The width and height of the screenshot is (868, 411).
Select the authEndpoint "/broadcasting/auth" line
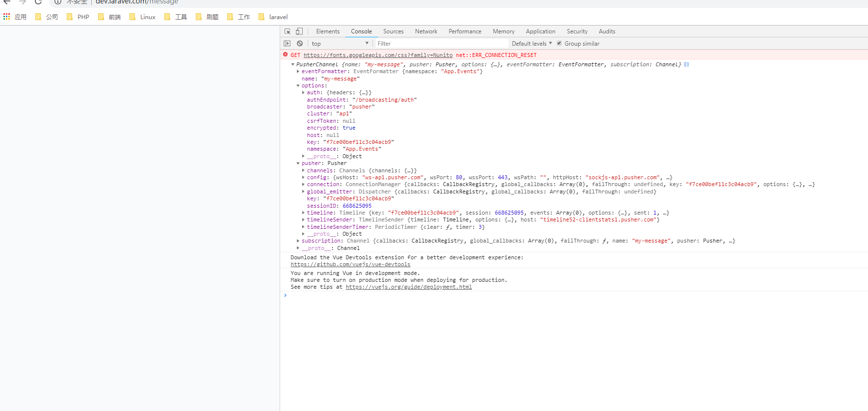(362, 100)
